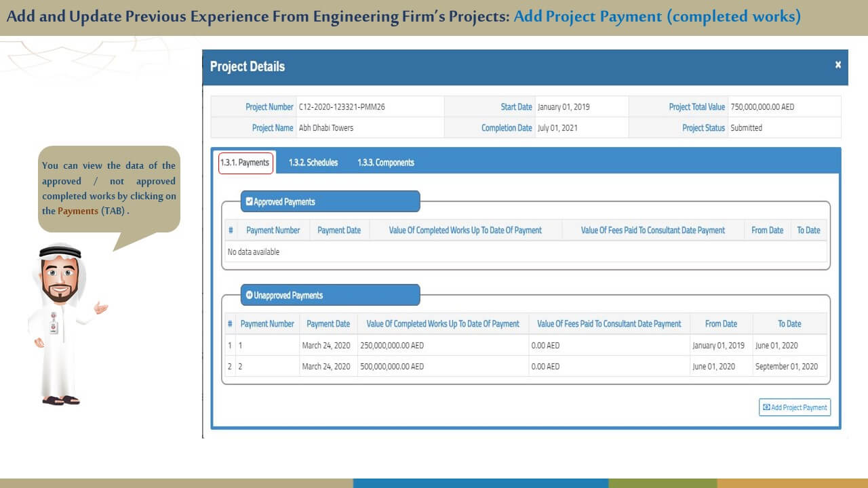Image resolution: width=868 pixels, height=488 pixels.
Task: Click the Project Name value Abh Dhabi Towers
Action: 326,128
